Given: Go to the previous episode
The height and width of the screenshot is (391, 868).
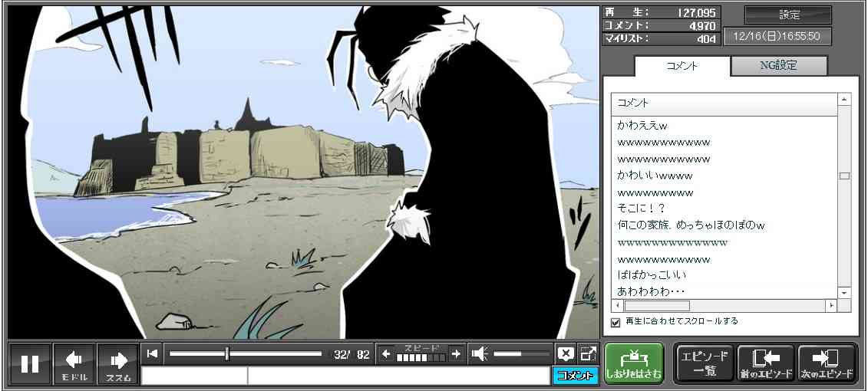Looking at the screenshot, I should (x=765, y=363).
